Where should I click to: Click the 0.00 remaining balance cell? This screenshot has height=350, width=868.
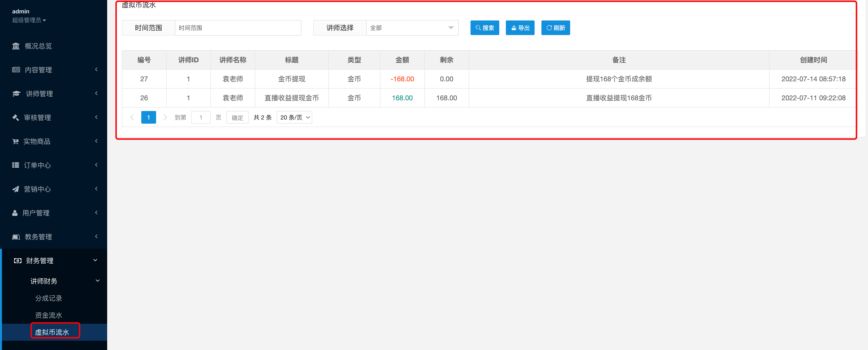tap(446, 79)
